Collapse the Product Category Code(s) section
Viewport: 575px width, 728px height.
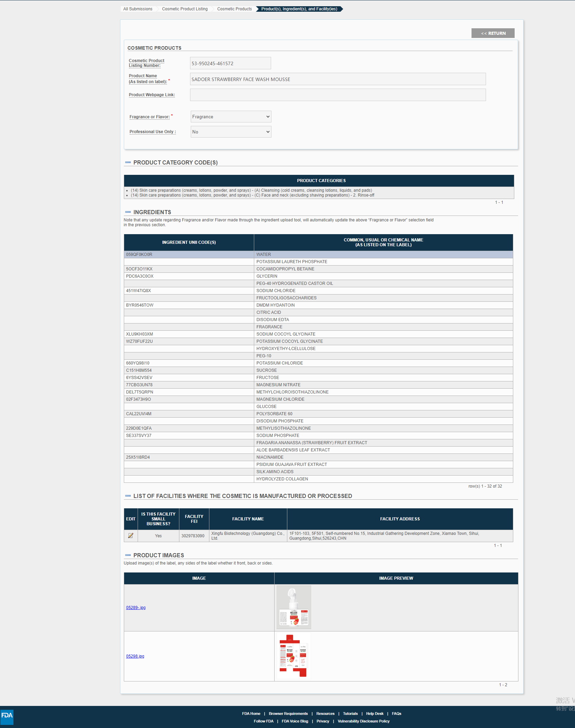pyautogui.click(x=128, y=162)
